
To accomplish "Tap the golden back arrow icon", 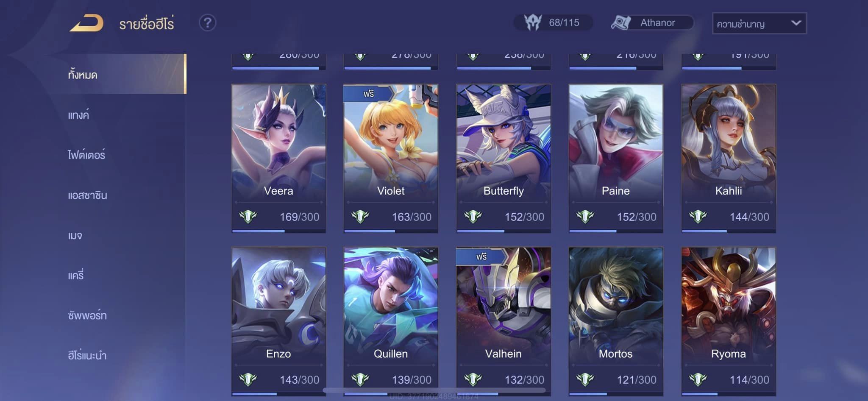I will pos(86,23).
